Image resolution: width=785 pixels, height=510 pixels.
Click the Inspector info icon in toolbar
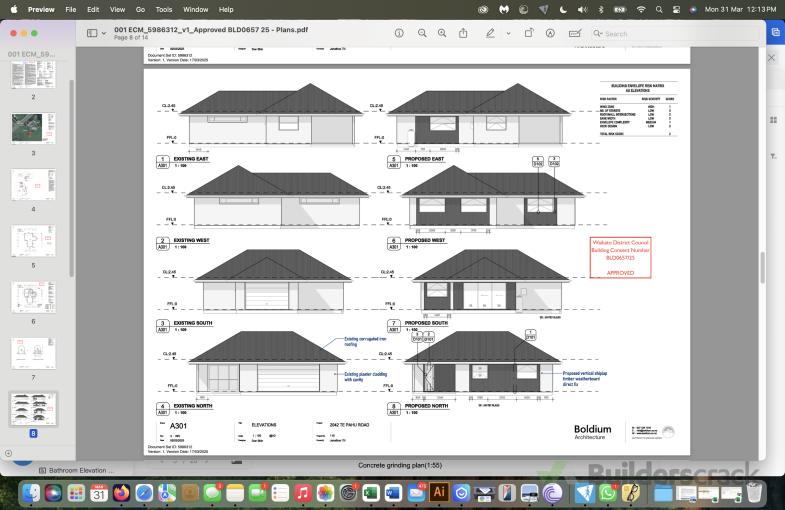[399, 33]
